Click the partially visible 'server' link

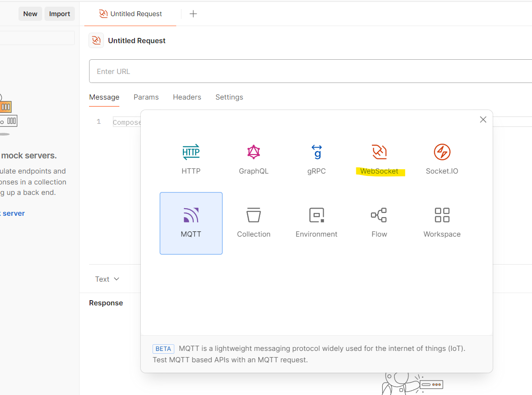click(x=14, y=213)
